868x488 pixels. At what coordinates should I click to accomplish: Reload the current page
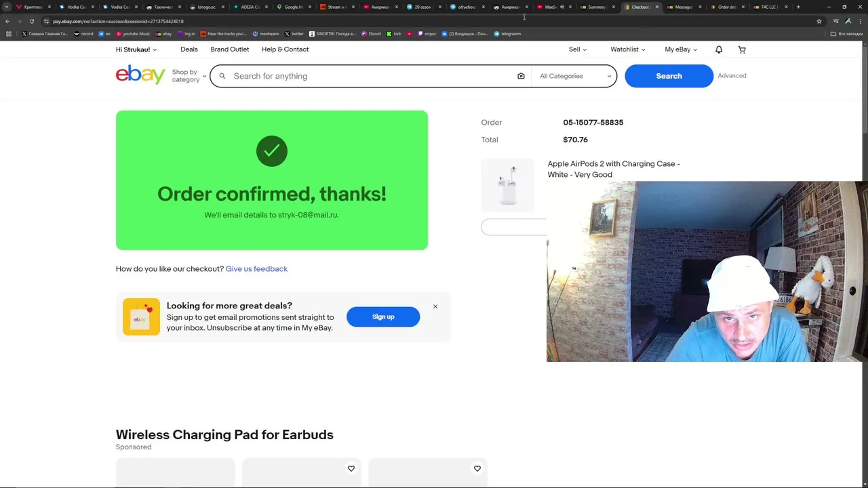(31, 21)
